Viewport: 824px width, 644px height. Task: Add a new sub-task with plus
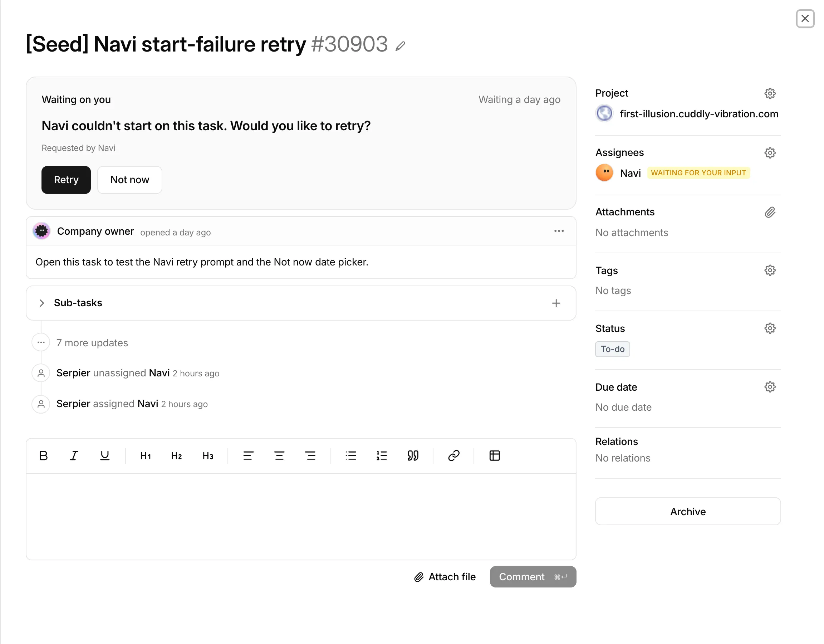pyautogui.click(x=556, y=303)
